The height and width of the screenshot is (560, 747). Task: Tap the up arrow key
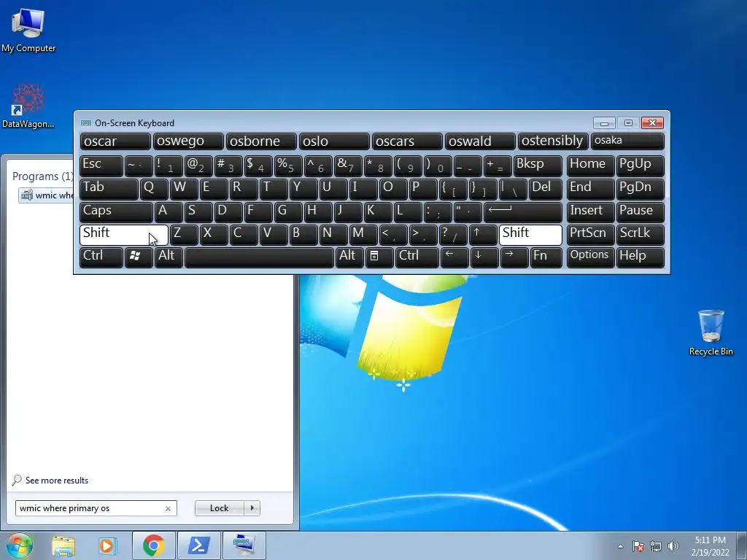point(483,234)
